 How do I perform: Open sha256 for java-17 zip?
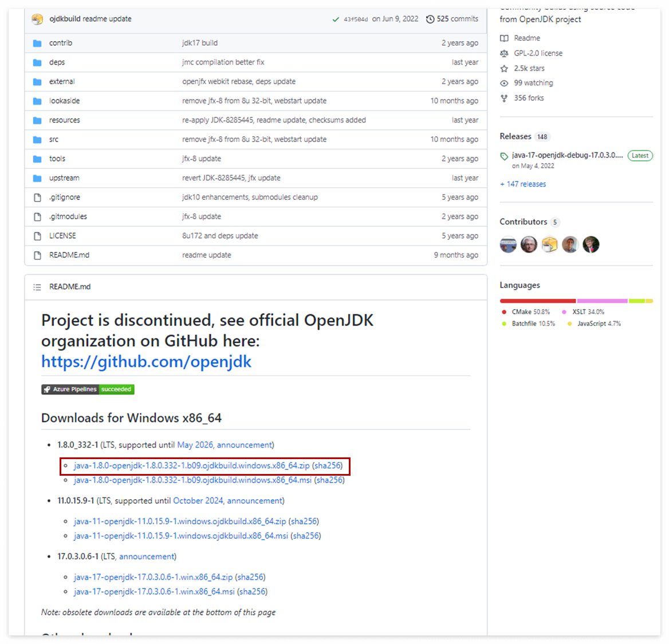[250, 578]
